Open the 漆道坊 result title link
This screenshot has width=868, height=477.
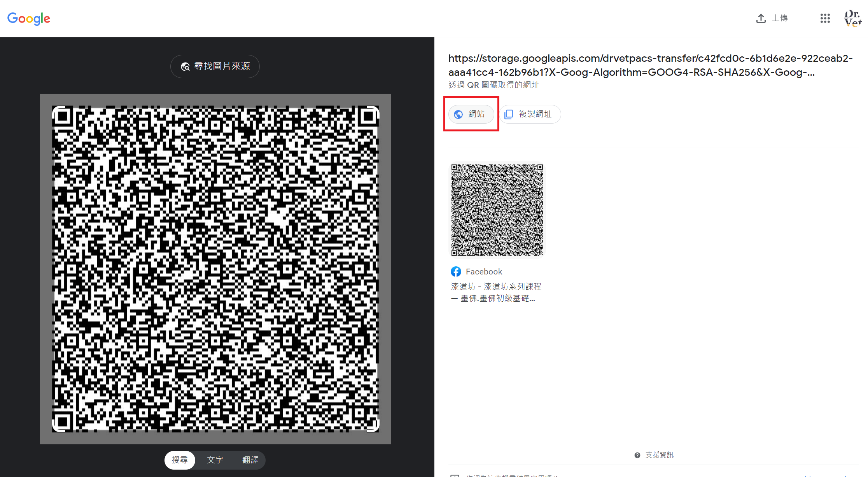coord(496,292)
